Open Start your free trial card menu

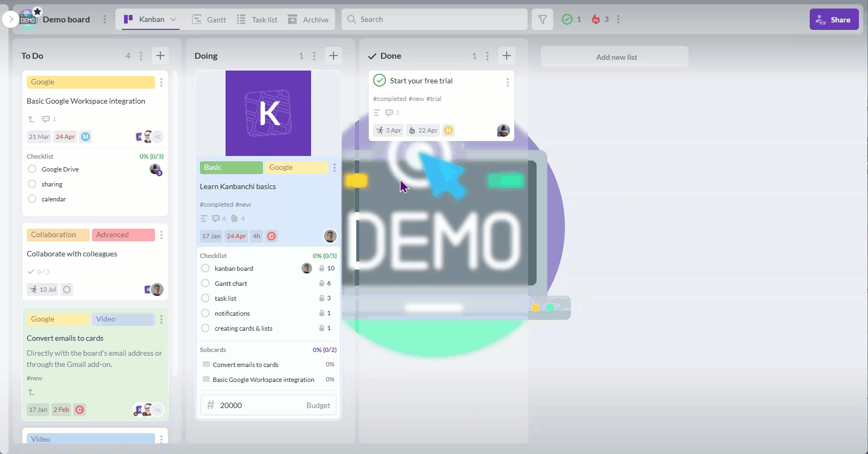508,82
